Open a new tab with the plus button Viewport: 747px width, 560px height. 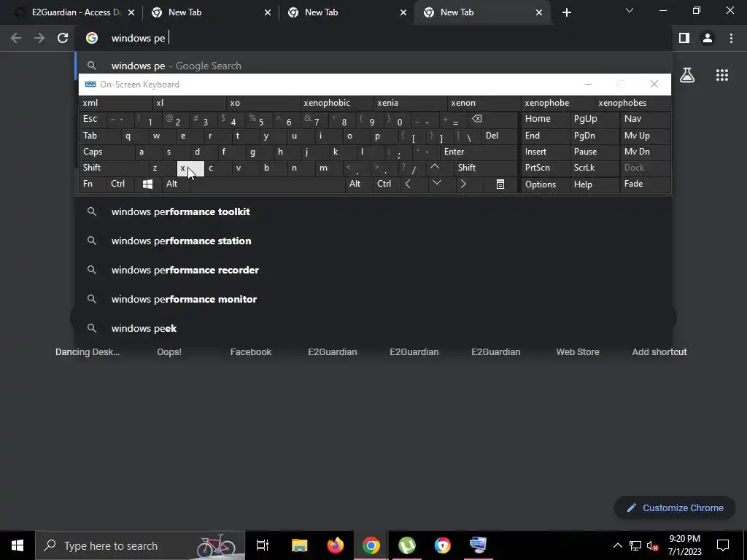point(566,12)
